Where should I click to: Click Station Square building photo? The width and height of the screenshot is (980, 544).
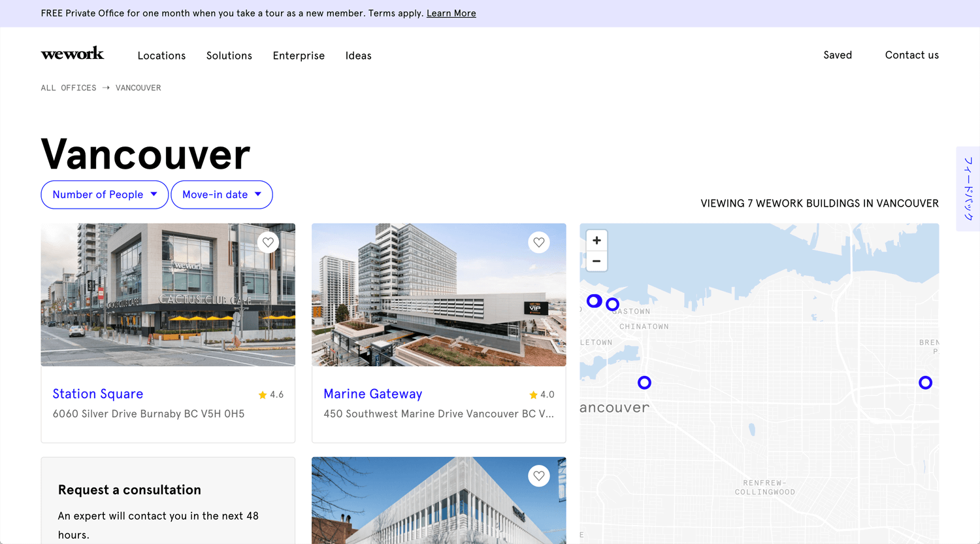[168, 295]
